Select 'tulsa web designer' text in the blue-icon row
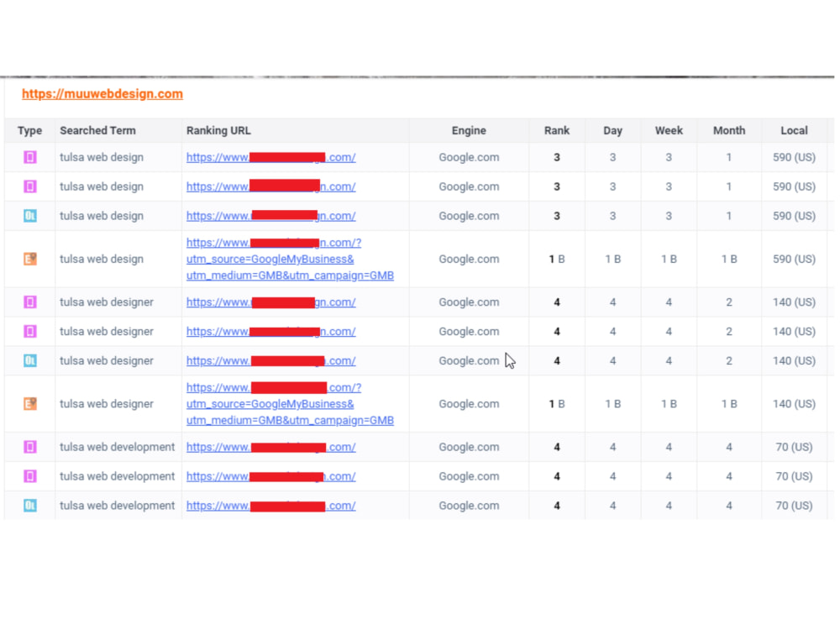The width and height of the screenshot is (840, 630). tap(106, 360)
